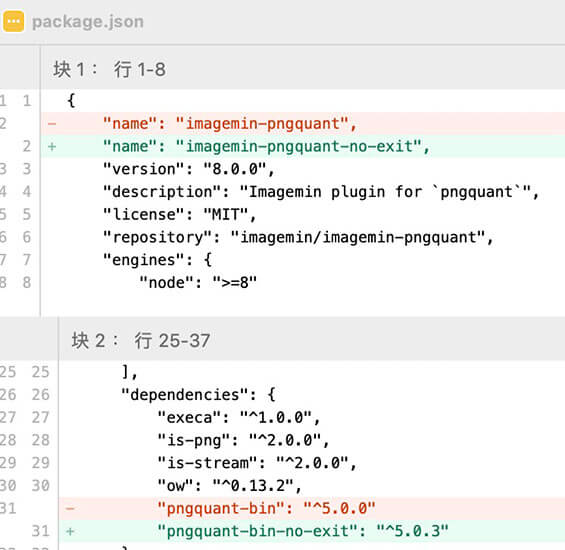Select the hunk header 块 2: 行 25-37
This screenshot has height=550, width=565.
pyautogui.click(x=141, y=341)
